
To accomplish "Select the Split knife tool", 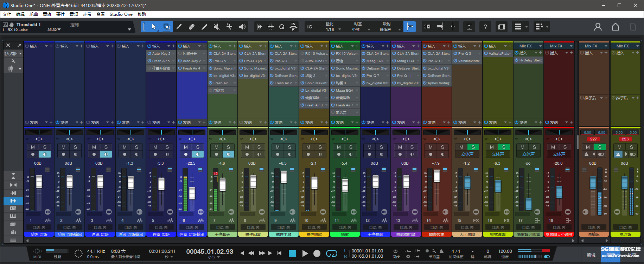I will pos(179,27).
